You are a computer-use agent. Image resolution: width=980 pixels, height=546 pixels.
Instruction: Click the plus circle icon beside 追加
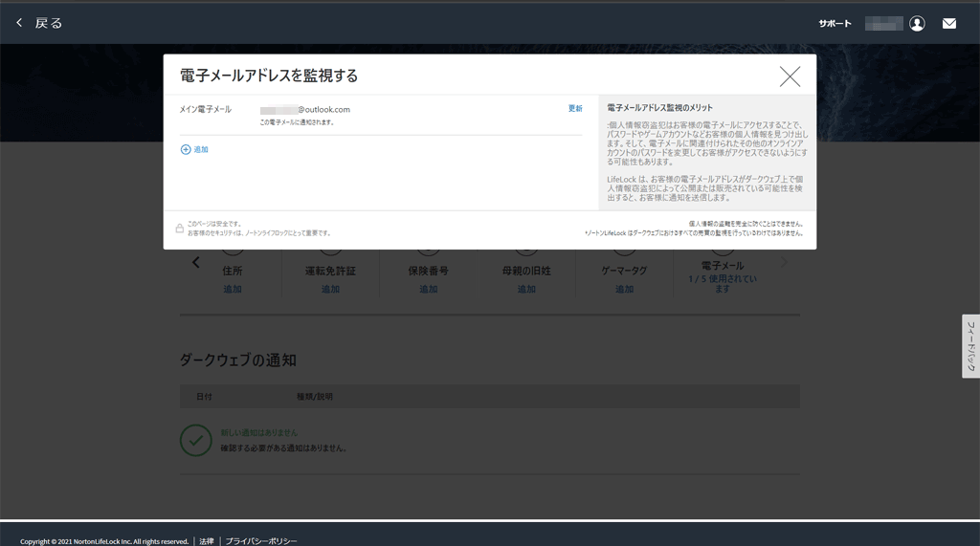(186, 150)
